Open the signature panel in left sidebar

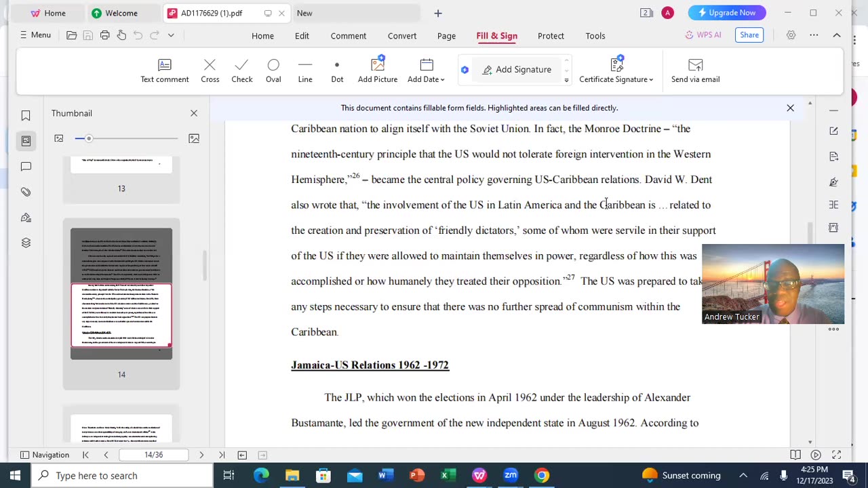(x=26, y=218)
